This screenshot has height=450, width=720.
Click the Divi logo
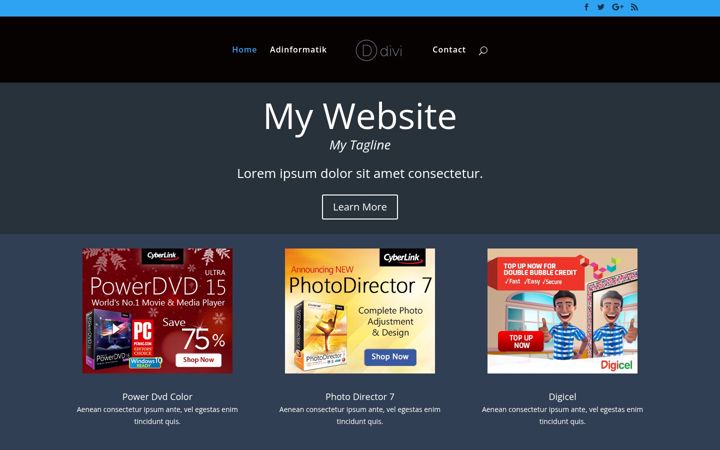pyautogui.click(x=379, y=50)
